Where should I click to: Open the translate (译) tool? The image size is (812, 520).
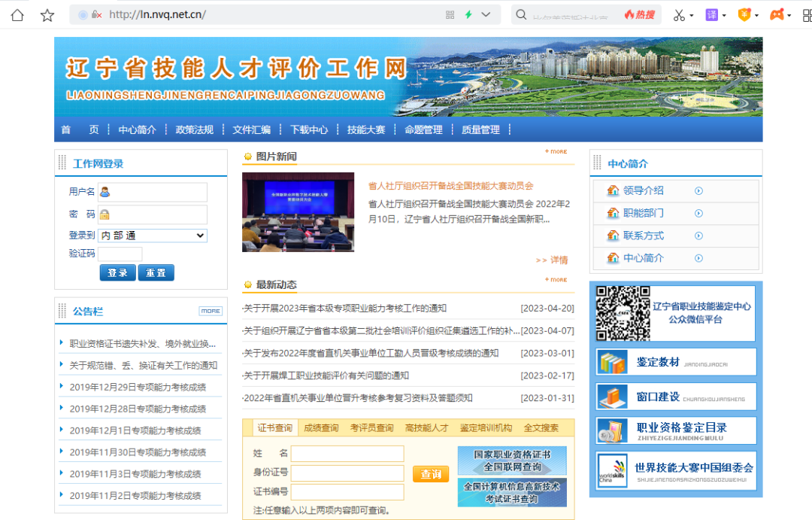pyautogui.click(x=711, y=14)
